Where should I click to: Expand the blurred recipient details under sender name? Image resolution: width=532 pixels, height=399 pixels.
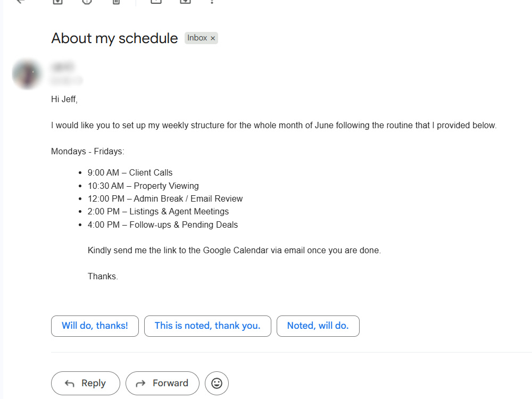click(66, 81)
